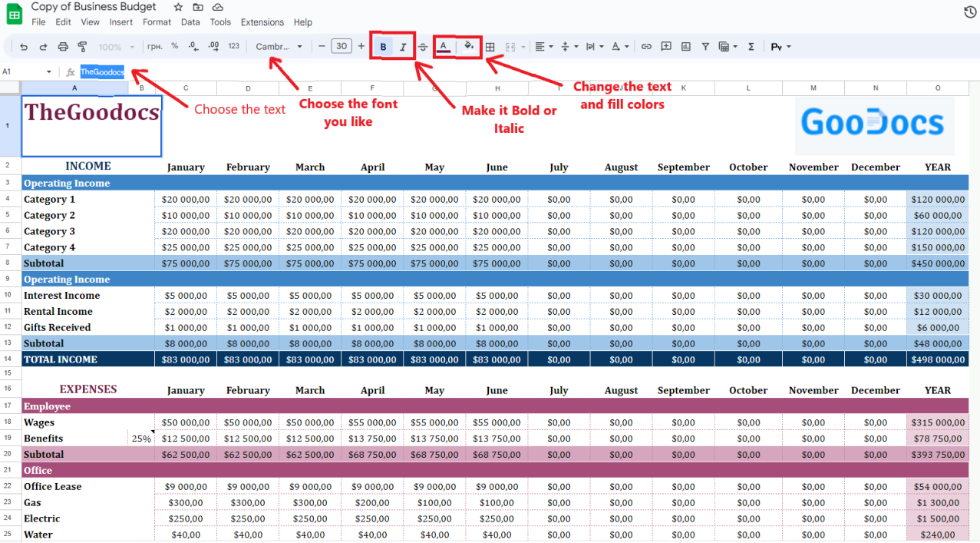Select column C header
The width and height of the screenshot is (980, 543).
tap(186, 88)
